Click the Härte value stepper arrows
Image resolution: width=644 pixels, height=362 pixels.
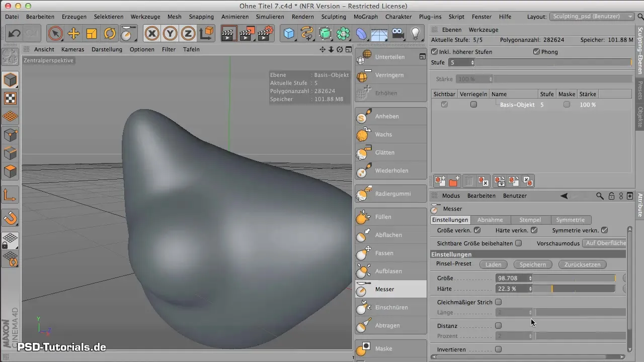pos(530,289)
